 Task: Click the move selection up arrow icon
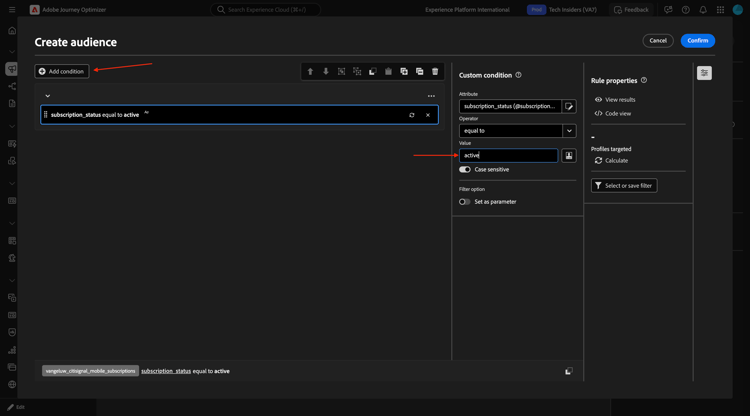310,71
